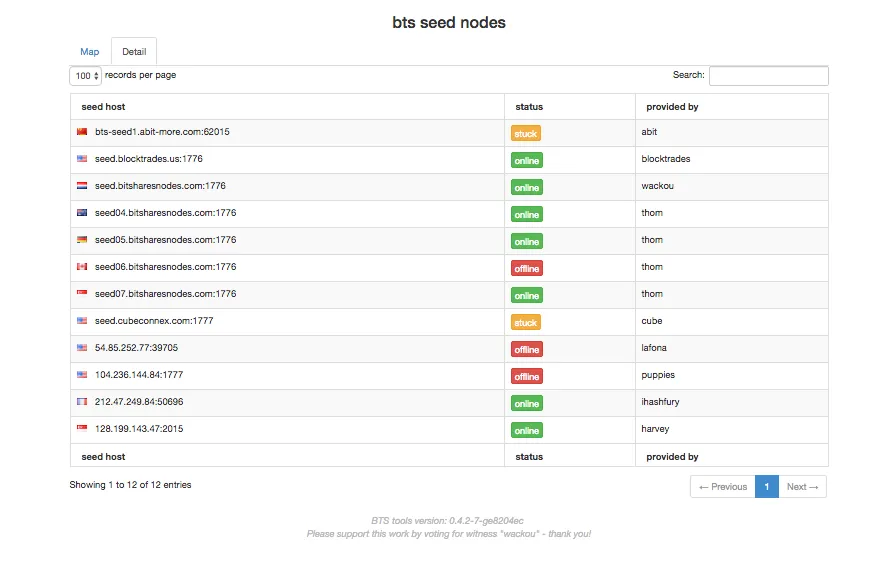Click host seed05.bitsharesnodes.com:1776
This screenshot has height=566, width=883.
pos(166,240)
